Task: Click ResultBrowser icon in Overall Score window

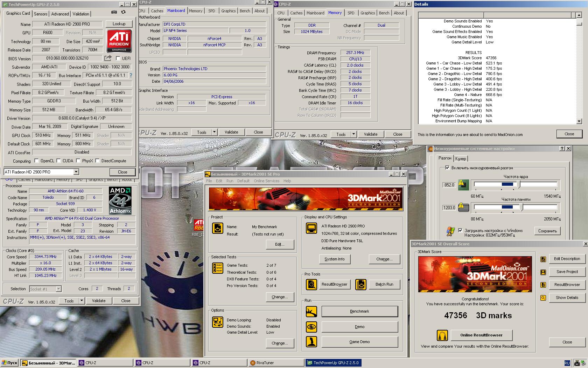Action: pyautogui.click(x=543, y=285)
